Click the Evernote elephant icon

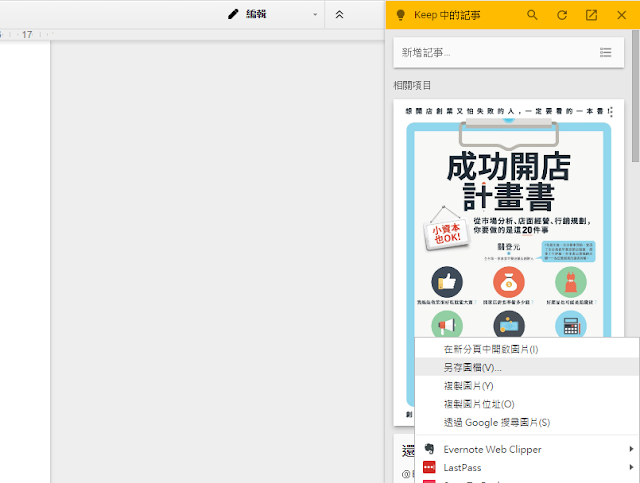pos(429,449)
